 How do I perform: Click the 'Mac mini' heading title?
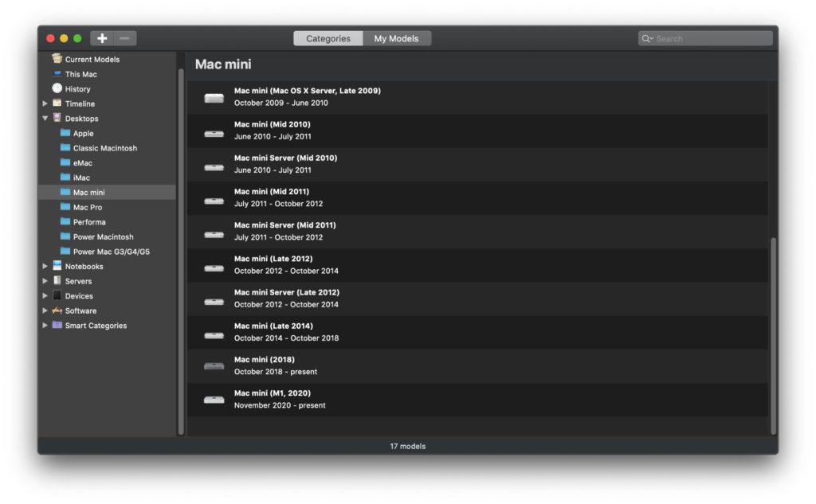click(x=223, y=64)
